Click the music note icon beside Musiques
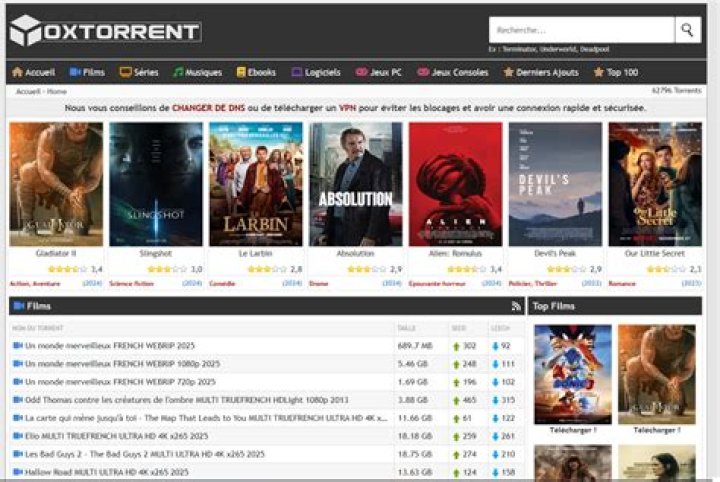720x482 pixels. 178,72
